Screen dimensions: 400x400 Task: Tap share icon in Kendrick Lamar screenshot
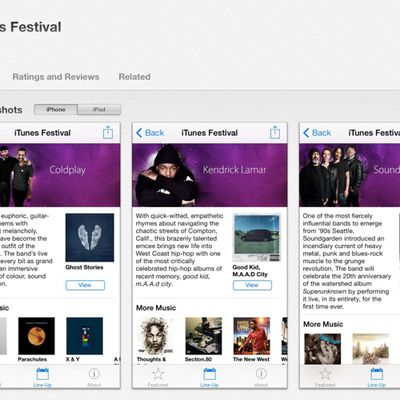(275, 132)
